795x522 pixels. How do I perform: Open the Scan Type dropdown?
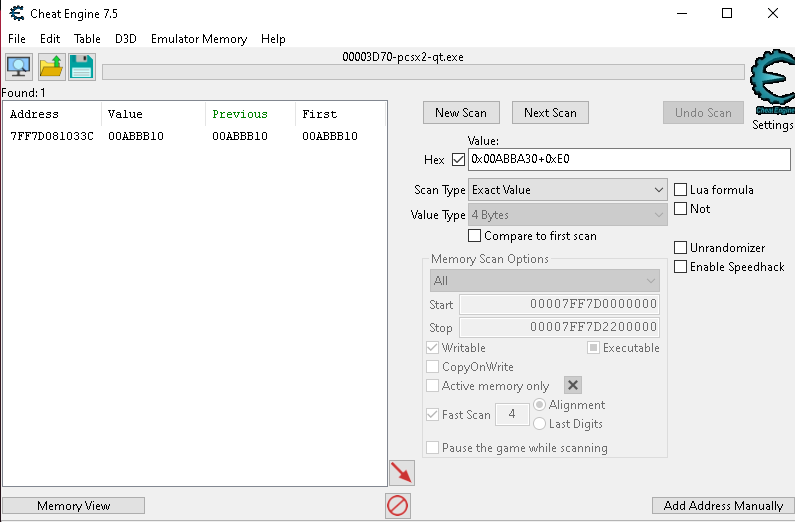tap(567, 190)
